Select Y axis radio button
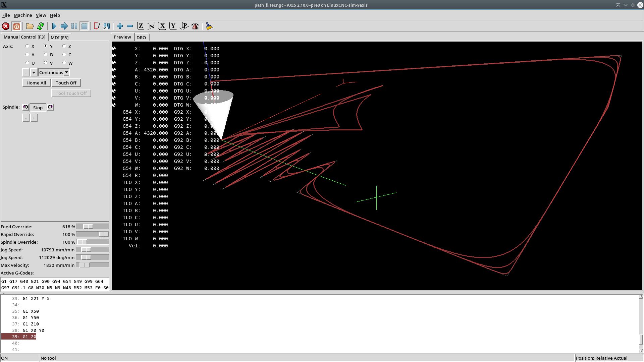The image size is (644, 362). point(46,46)
